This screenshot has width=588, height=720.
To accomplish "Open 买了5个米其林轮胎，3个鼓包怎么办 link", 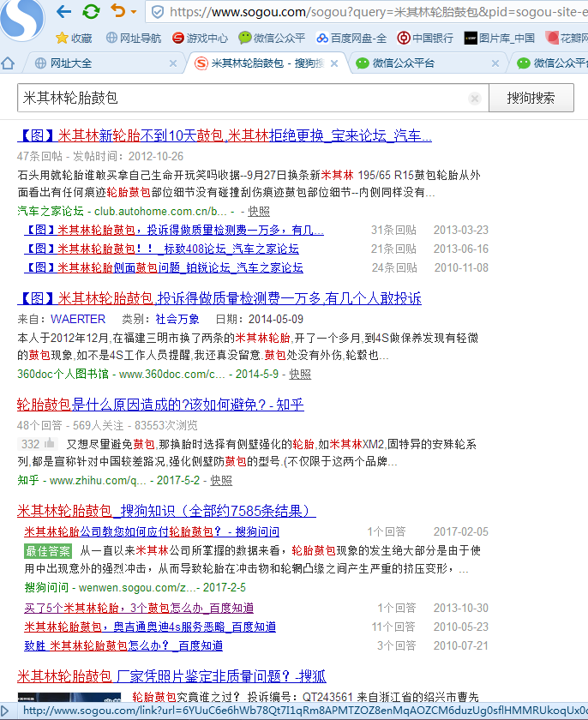I will [x=139, y=608].
